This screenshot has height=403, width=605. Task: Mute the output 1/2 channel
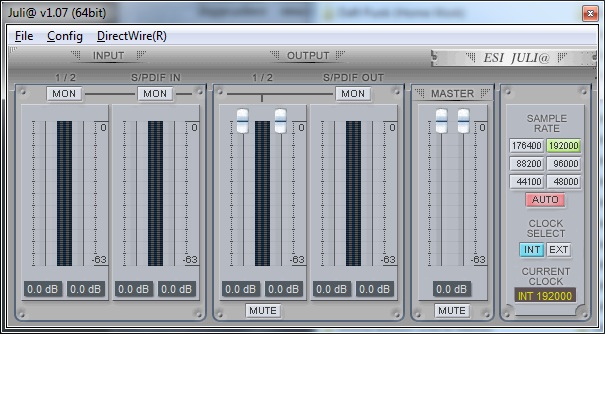(263, 311)
